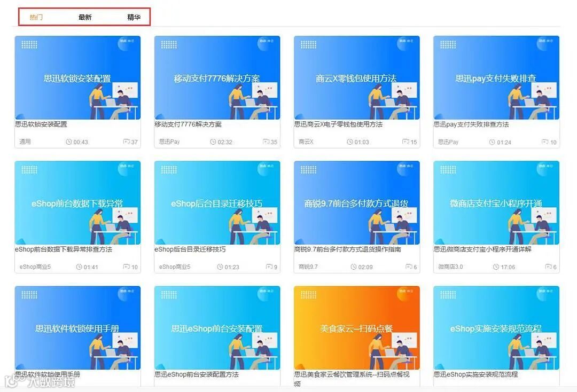Click view-count icon on 思迅pay支付失败排查方法 card
577x392 pixels.
coord(545,142)
